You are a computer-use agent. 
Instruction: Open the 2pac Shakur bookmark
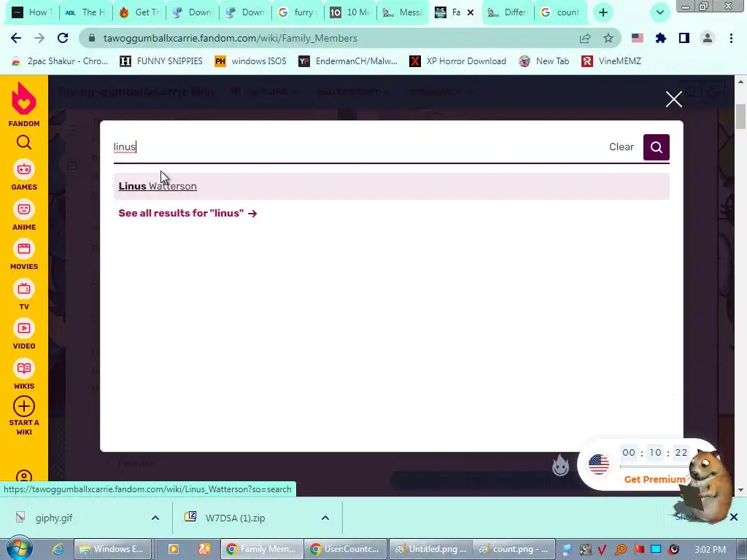[x=60, y=61]
